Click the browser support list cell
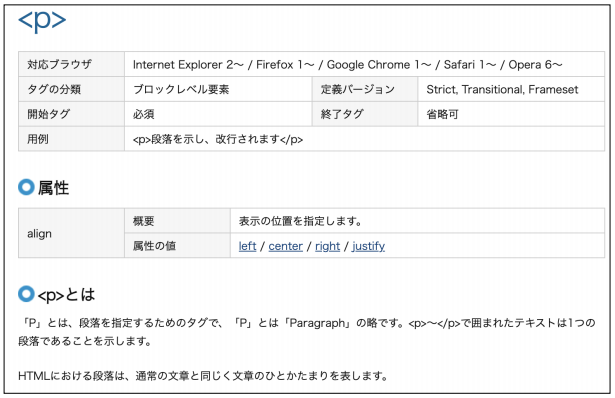The image size is (615, 398). coord(364,64)
